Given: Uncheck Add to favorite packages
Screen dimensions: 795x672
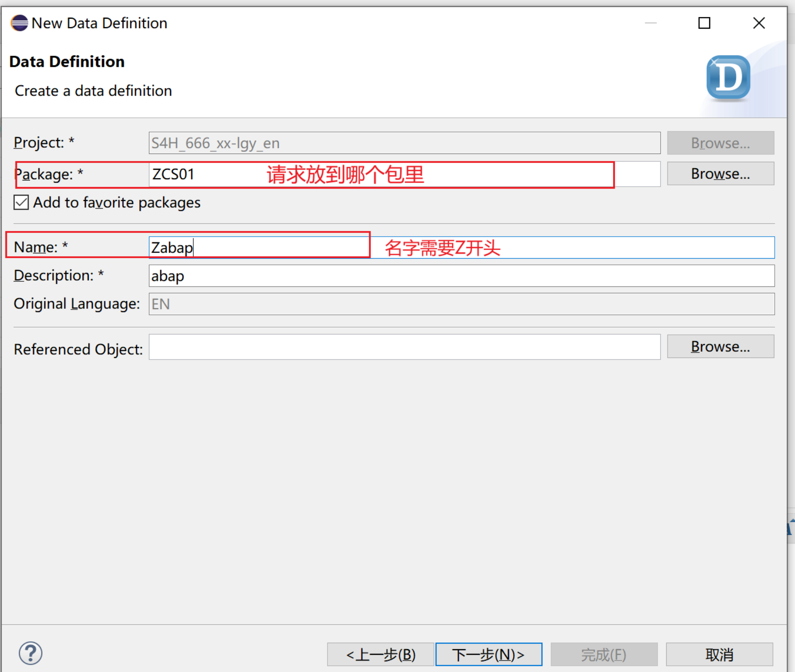Looking at the screenshot, I should (x=21, y=203).
